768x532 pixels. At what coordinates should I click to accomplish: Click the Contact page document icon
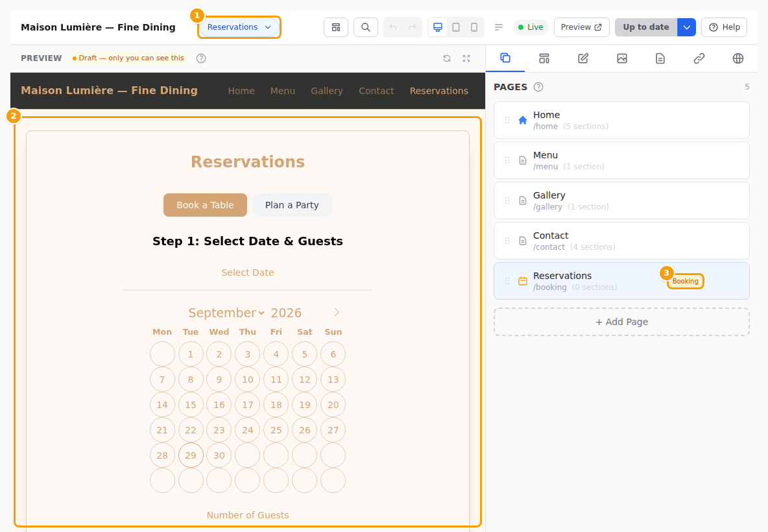(523, 241)
